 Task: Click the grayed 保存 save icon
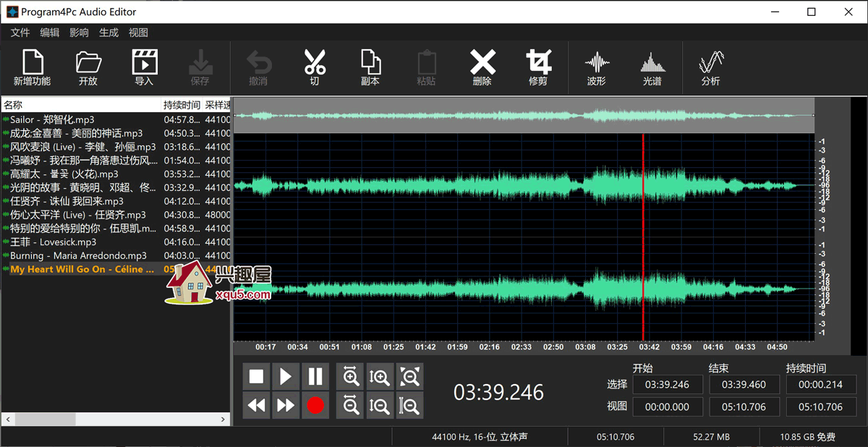200,62
